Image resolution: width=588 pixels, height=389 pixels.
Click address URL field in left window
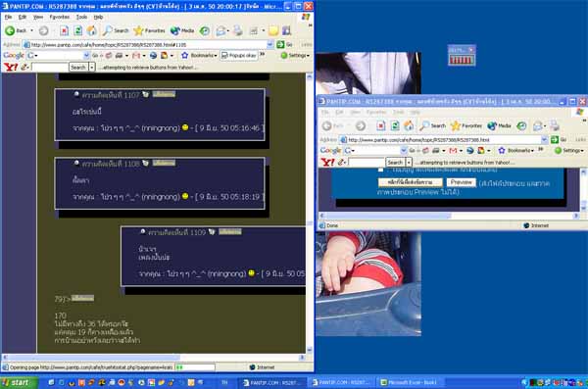[145, 45]
